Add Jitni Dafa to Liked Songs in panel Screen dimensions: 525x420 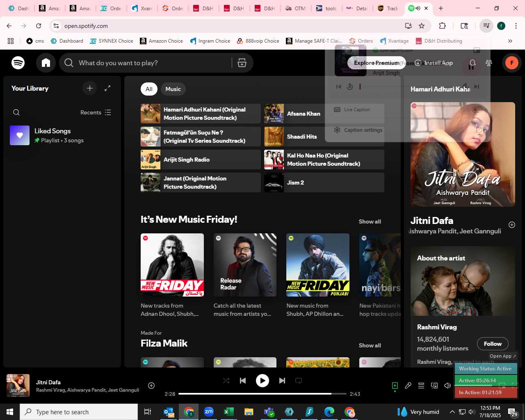[512, 225]
